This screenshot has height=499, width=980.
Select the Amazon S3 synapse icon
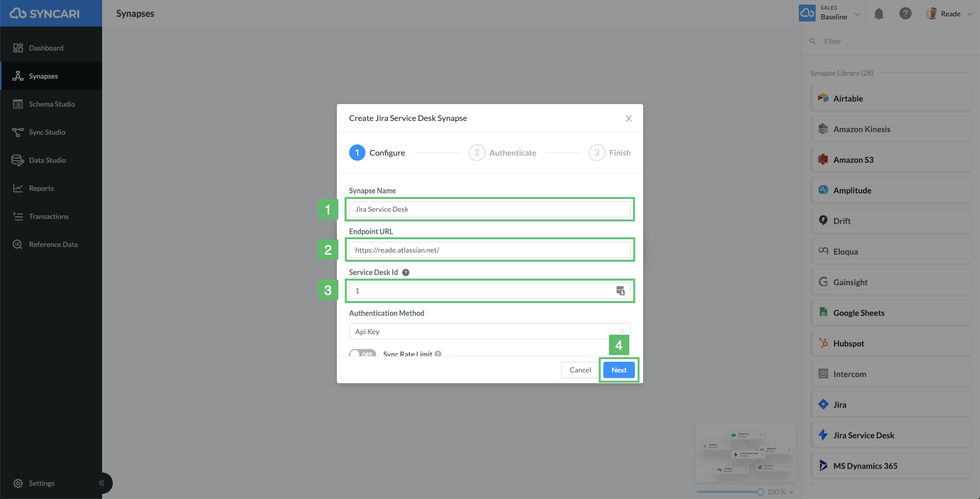coord(823,159)
